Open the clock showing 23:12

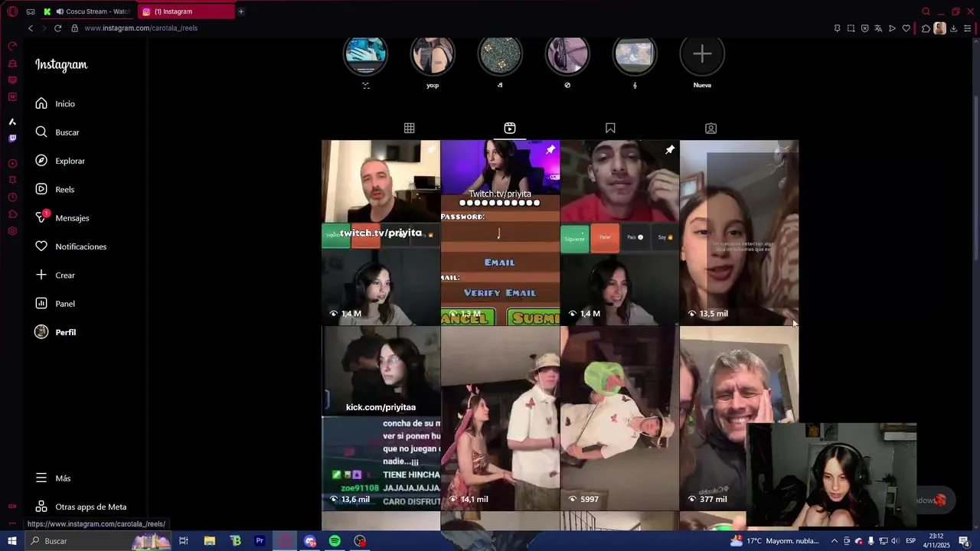click(x=937, y=541)
